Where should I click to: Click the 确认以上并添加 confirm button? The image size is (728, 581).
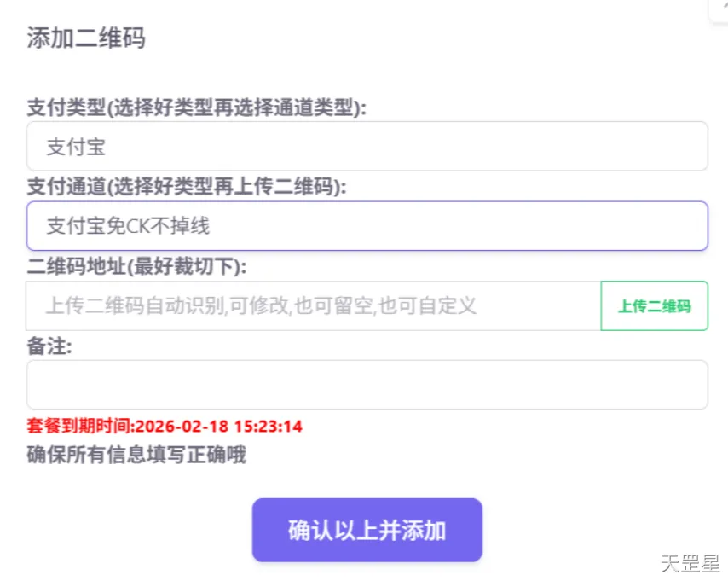(367, 530)
